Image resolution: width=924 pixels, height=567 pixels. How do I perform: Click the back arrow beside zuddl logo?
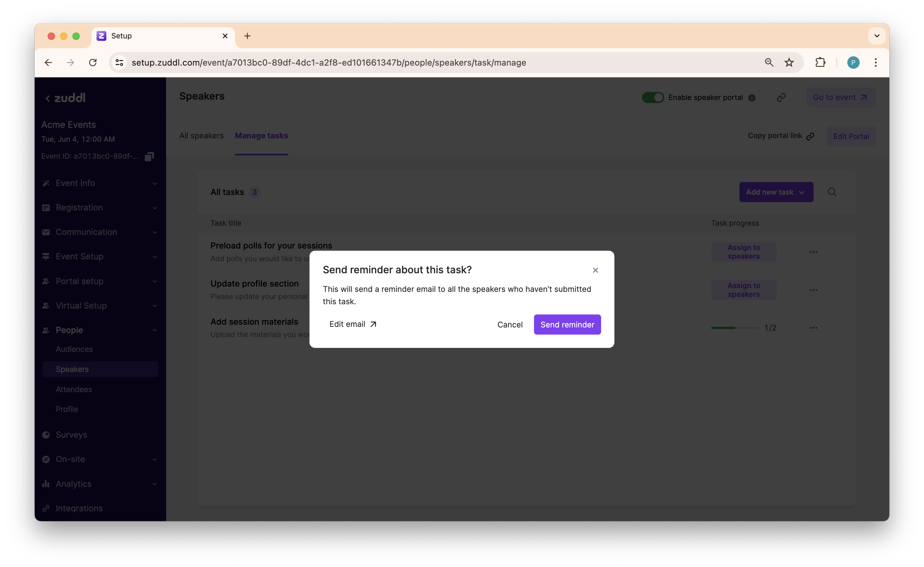[48, 98]
